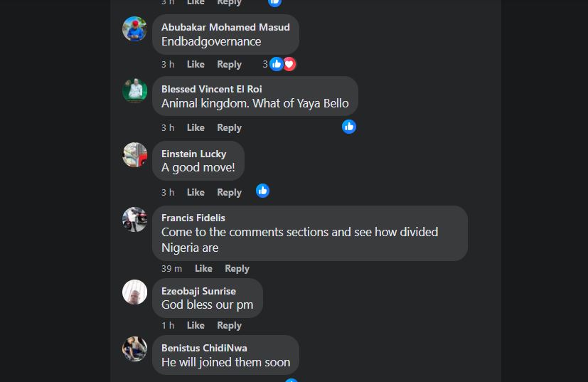The image size is (588, 382).
Task: Like Abubakar Mohamed Masud's comment
Action: coord(196,64)
